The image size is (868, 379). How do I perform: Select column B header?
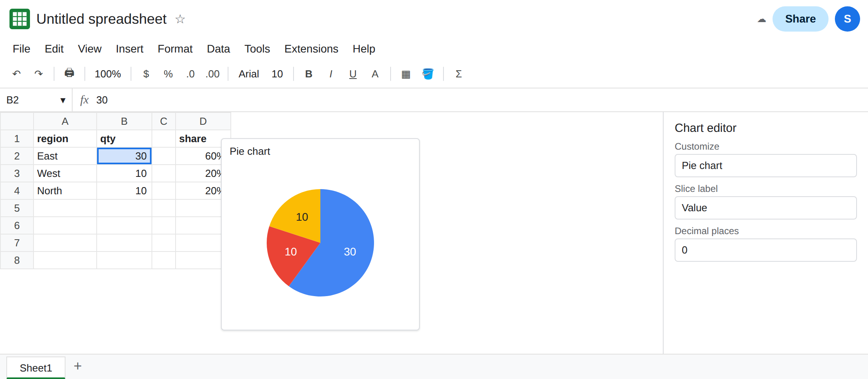click(x=124, y=121)
